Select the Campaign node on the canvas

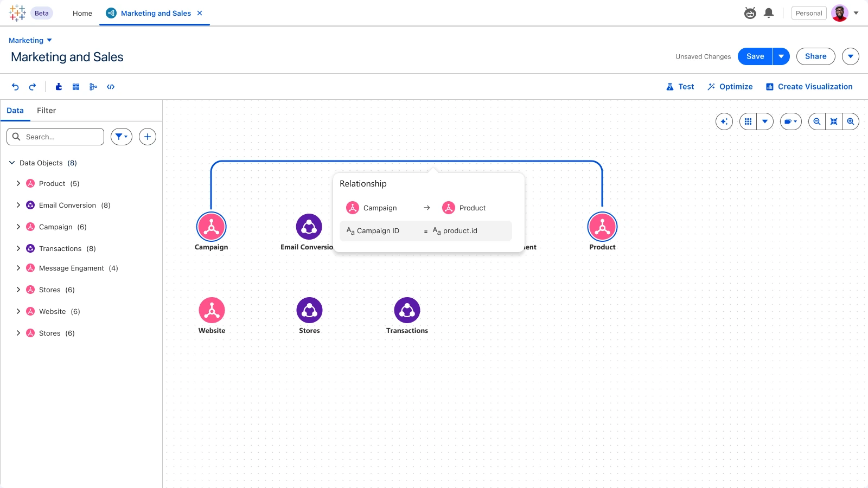[x=212, y=227]
